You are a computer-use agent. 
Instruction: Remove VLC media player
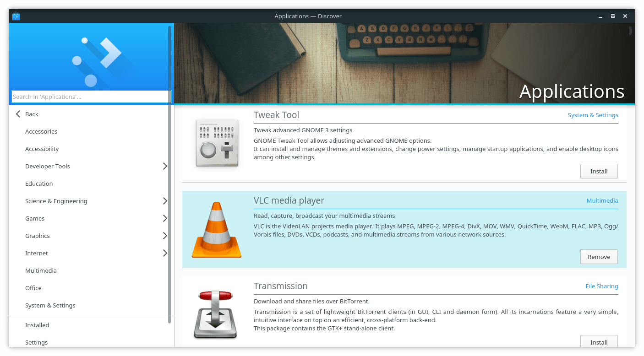click(599, 257)
